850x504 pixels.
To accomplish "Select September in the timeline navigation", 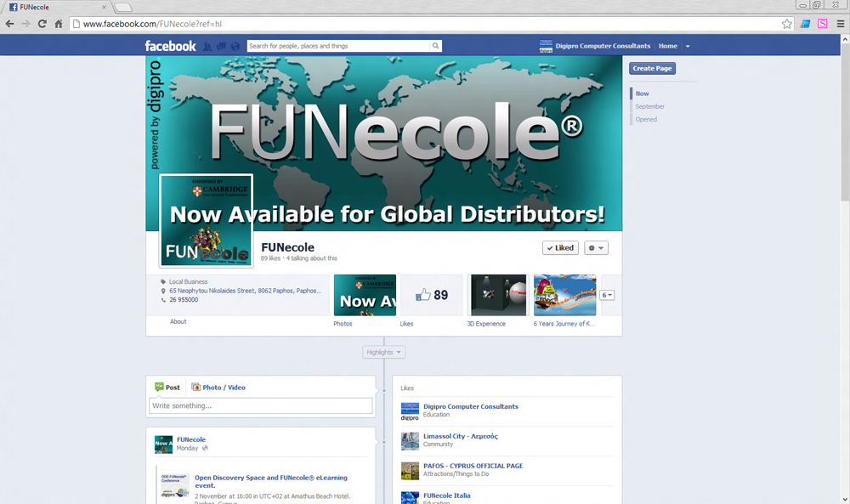I will click(649, 106).
